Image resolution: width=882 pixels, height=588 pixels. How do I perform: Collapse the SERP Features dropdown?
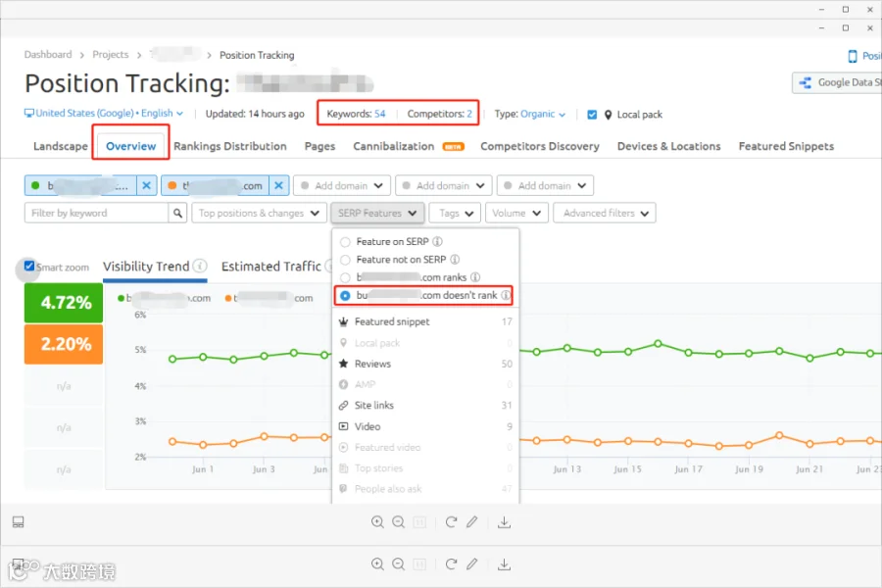click(377, 214)
